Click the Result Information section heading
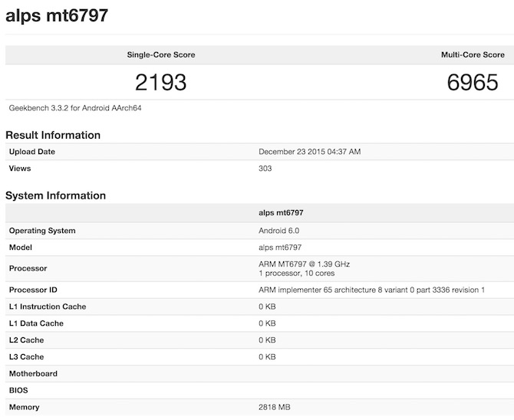The image size is (514, 420). click(x=53, y=136)
